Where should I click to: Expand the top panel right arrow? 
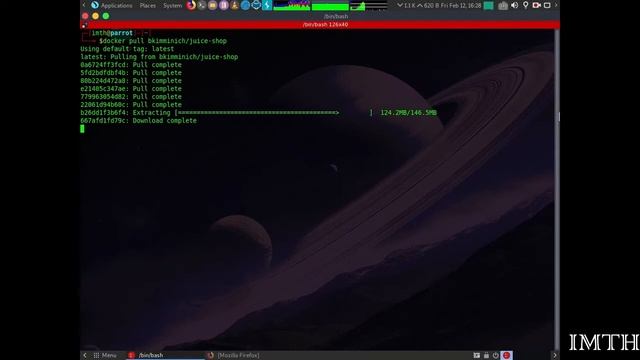click(556, 5)
